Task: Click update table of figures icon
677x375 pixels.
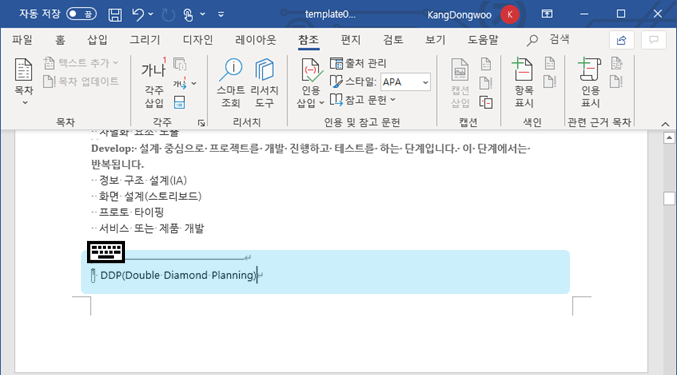Action: pyautogui.click(x=486, y=83)
